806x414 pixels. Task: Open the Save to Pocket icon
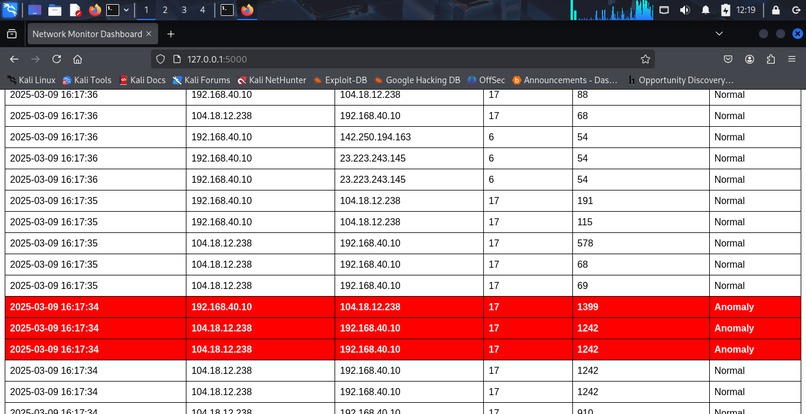728,59
